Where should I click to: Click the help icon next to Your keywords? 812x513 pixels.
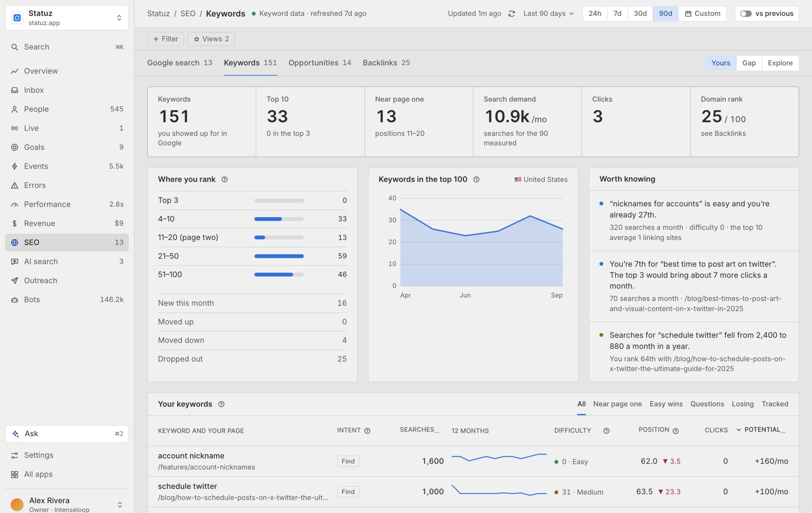(x=221, y=404)
